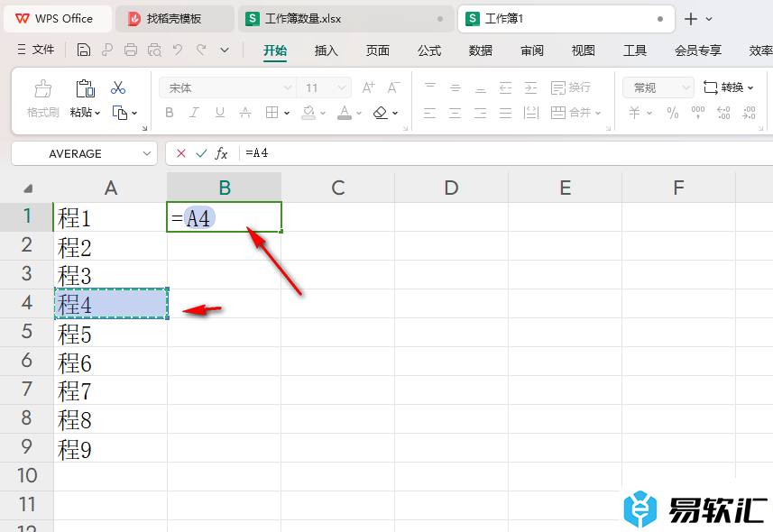Expand the Copy options arrow
This screenshot has width=773, height=532.
(134, 114)
